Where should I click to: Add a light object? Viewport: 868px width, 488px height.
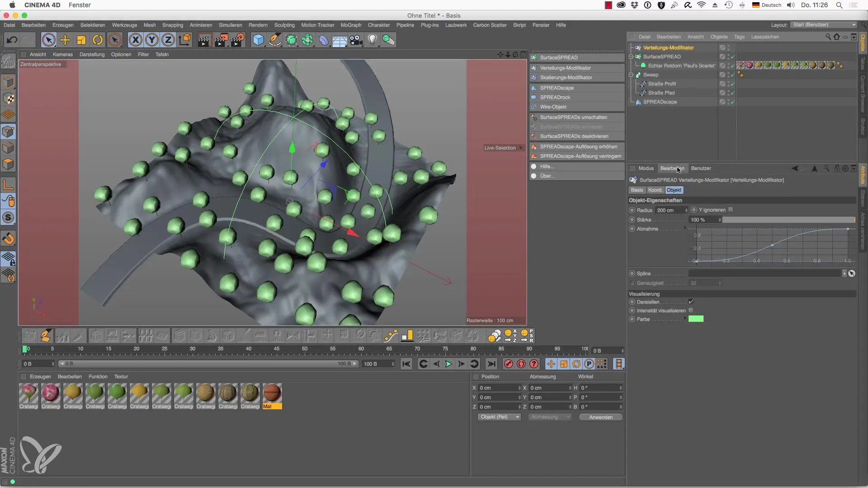(372, 40)
